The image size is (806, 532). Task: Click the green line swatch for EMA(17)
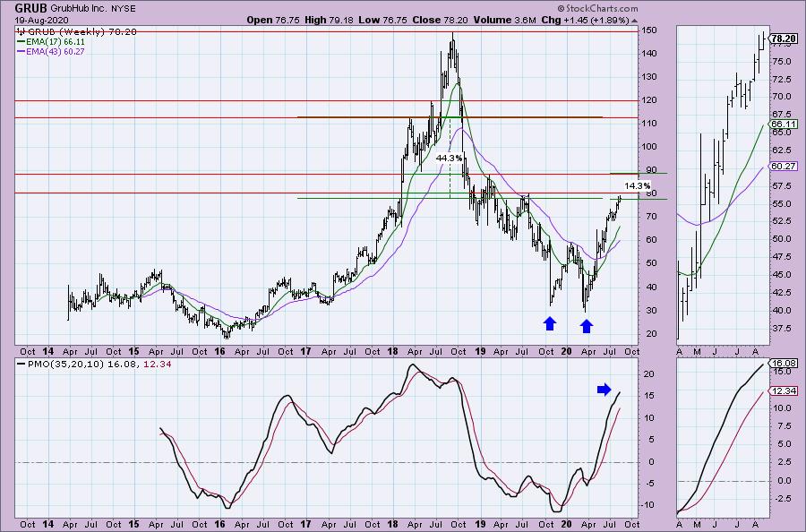(21, 41)
